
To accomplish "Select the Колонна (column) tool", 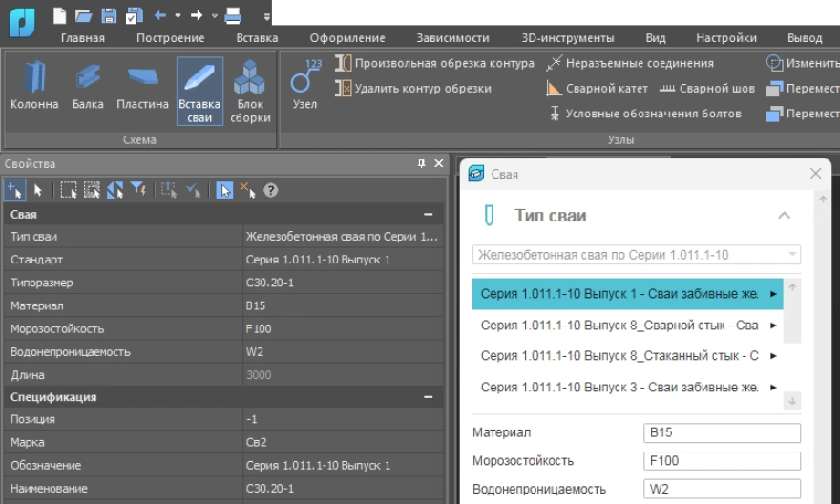I will coord(34,86).
